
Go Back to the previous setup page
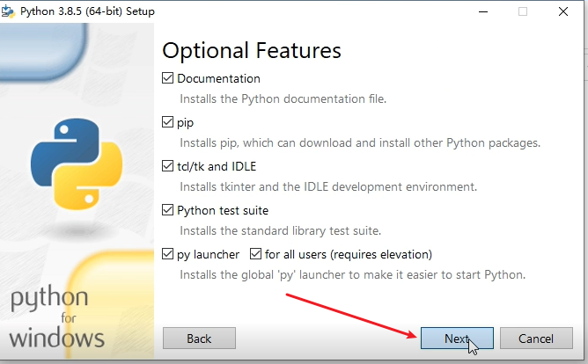coord(199,339)
